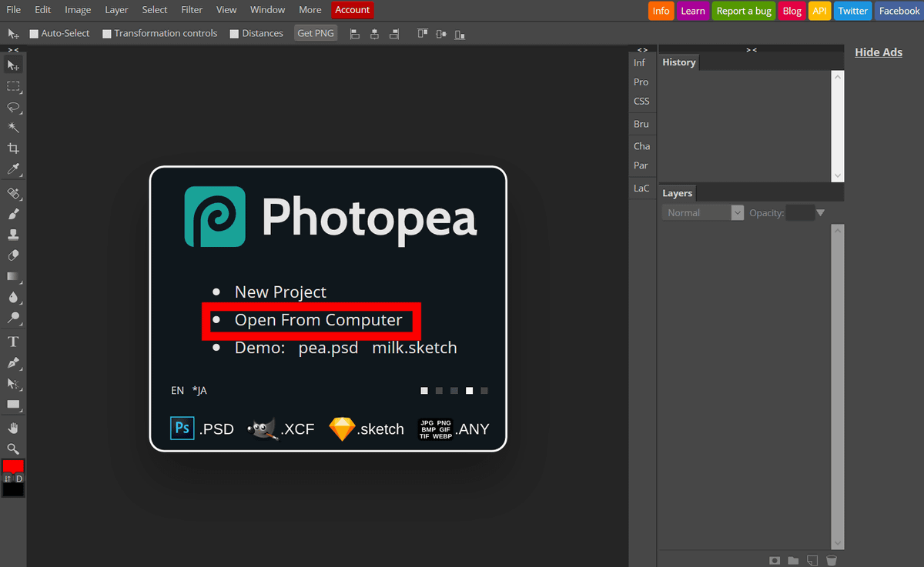The height and width of the screenshot is (567, 924).
Task: Select the Lasso tool
Action: (x=13, y=107)
